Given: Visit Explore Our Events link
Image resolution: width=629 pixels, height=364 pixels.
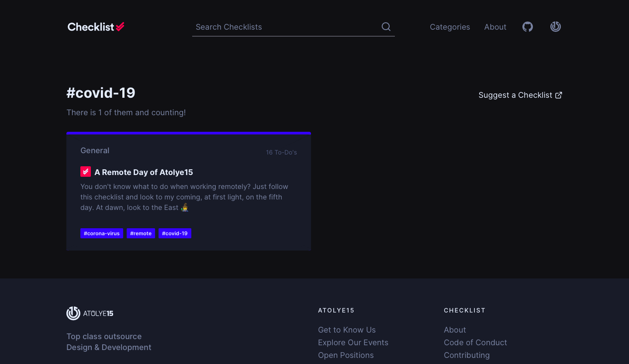Looking at the screenshot, I should tap(353, 343).
